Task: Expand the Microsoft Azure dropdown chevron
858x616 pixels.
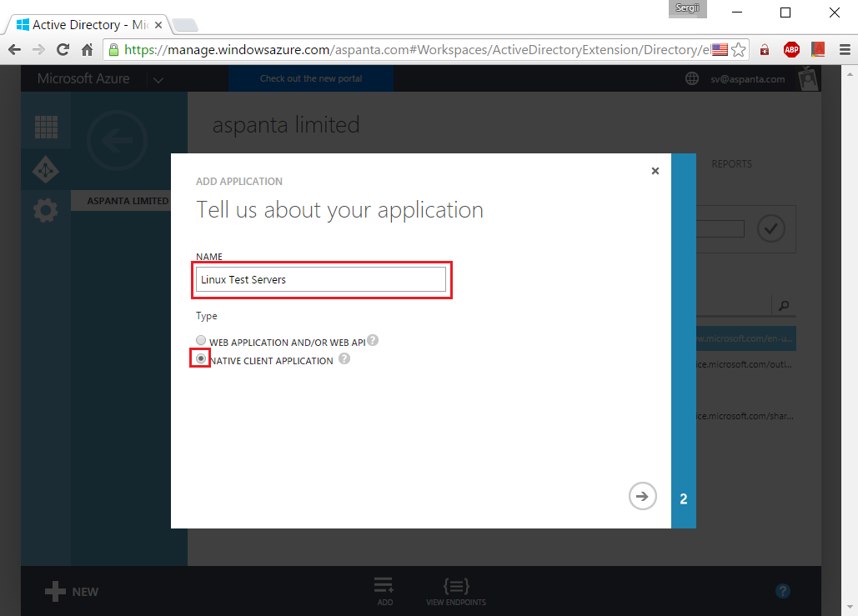Action: coord(158,78)
